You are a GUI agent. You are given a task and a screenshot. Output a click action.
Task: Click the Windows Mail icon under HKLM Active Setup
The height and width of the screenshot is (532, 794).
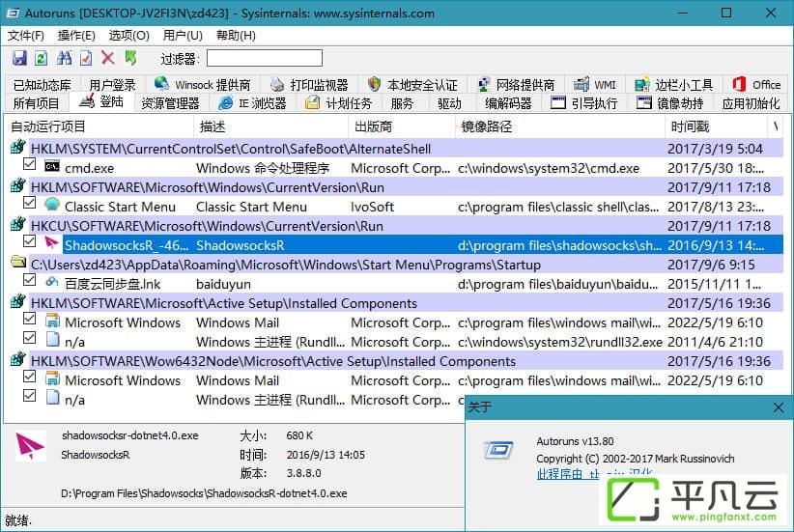coord(53,321)
